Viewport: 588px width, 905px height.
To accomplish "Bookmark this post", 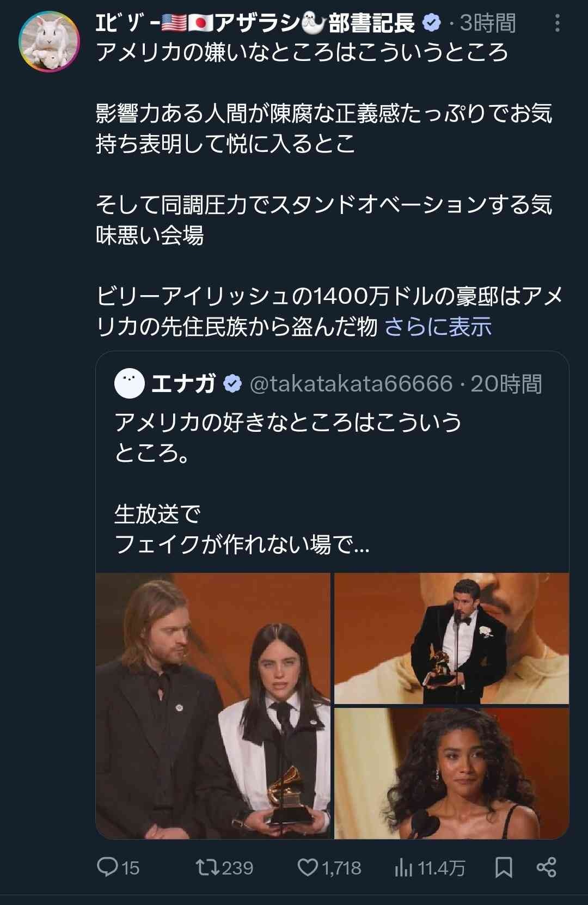I will point(504,867).
